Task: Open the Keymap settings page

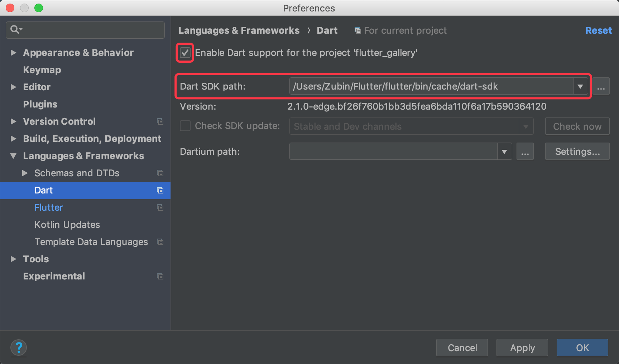Action: [x=42, y=70]
